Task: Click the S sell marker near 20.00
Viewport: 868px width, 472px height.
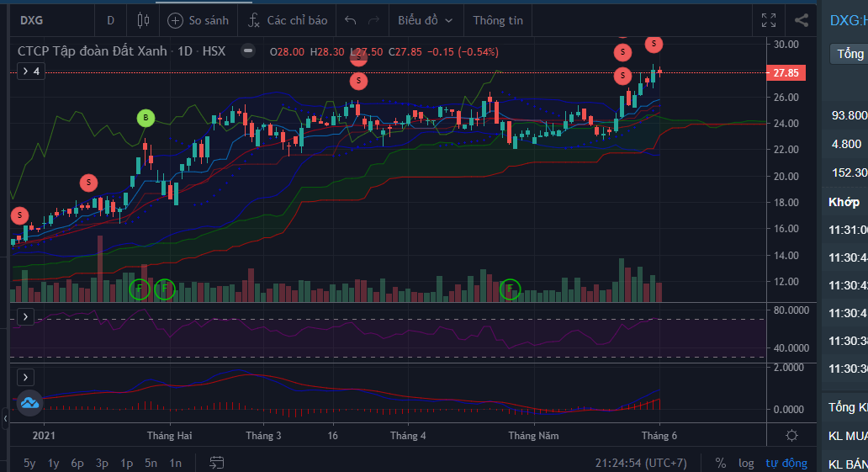Action: point(88,183)
